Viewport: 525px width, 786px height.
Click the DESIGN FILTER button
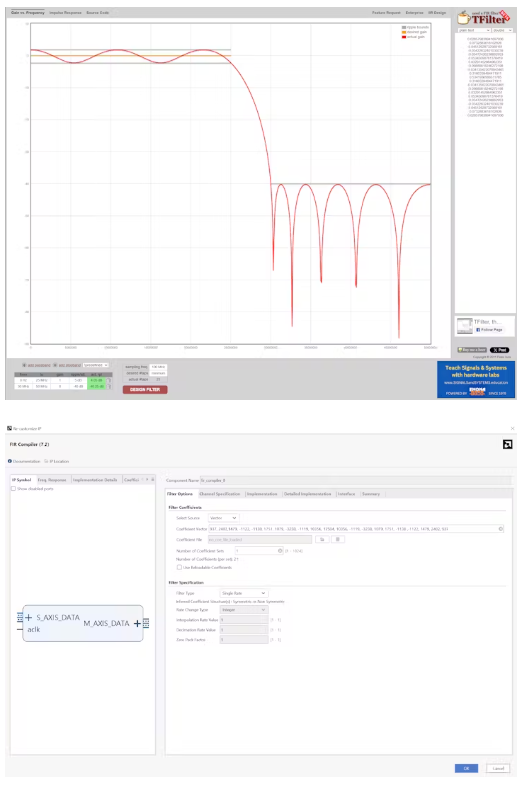[145, 389]
